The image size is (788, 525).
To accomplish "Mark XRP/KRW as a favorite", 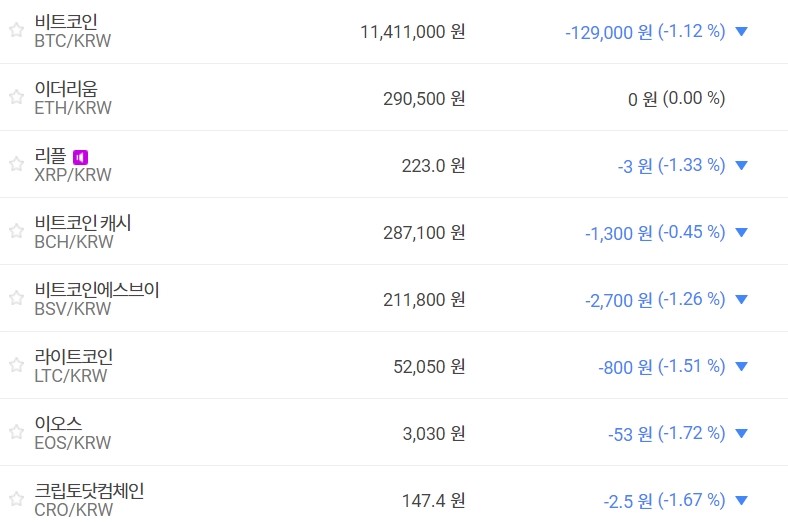I will pos(16,164).
